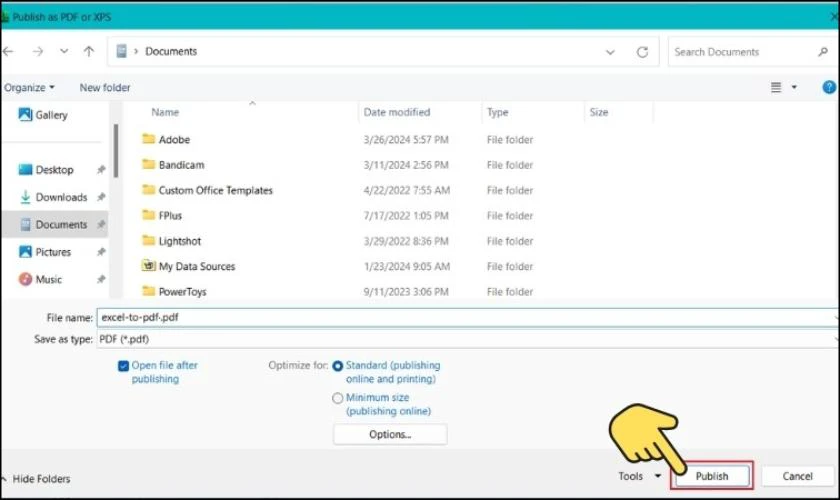Image resolution: width=840 pixels, height=500 pixels.
Task: Click the Forward navigation arrow
Action: [x=38, y=51]
